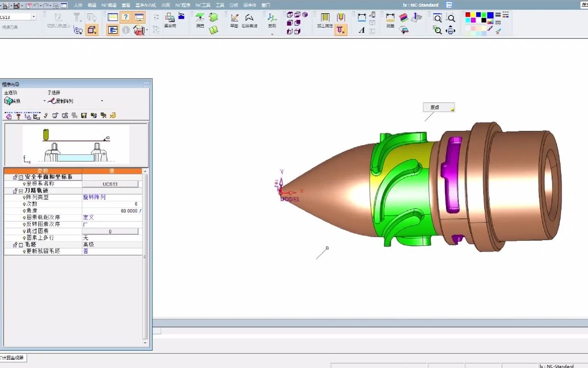Image resolution: width=588 pixels, height=368 pixels.
Task: Toggle the update remaining stock value 否
Action: 86,251
